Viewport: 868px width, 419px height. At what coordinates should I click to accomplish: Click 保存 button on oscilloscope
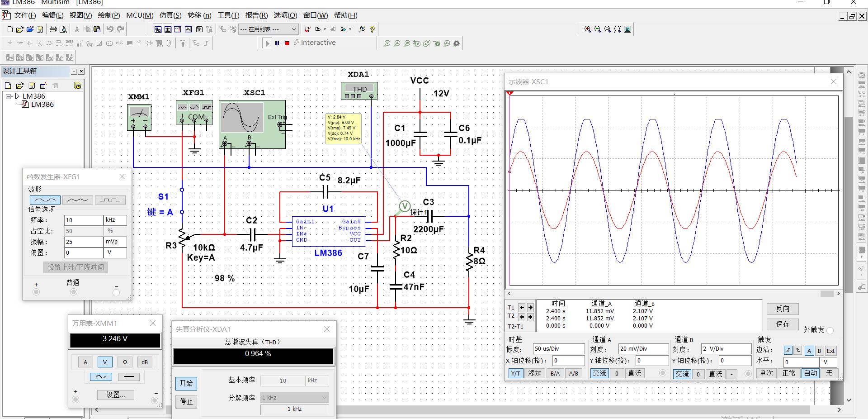783,324
